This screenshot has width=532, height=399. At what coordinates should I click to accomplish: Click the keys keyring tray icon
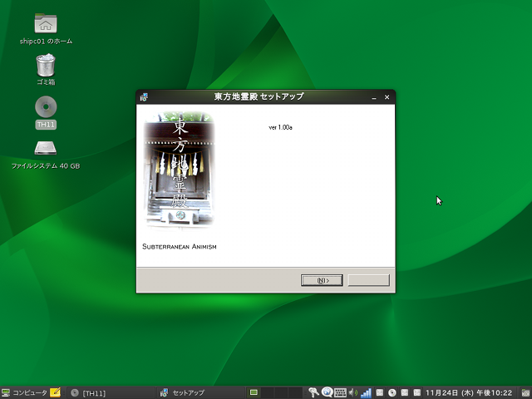pos(313,392)
